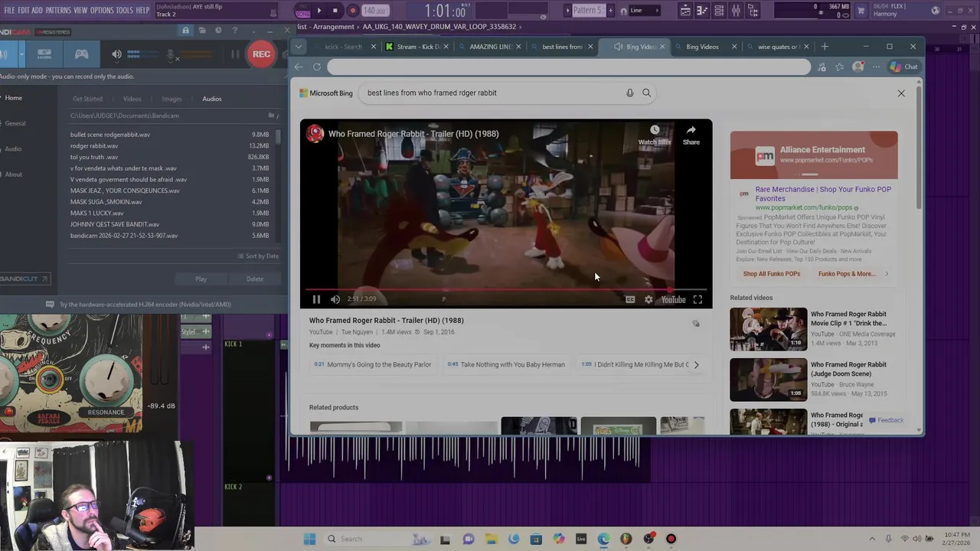The image size is (980, 551).
Task: Jump to Take Nothing with You Baby Herman
Action: tap(506, 365)
